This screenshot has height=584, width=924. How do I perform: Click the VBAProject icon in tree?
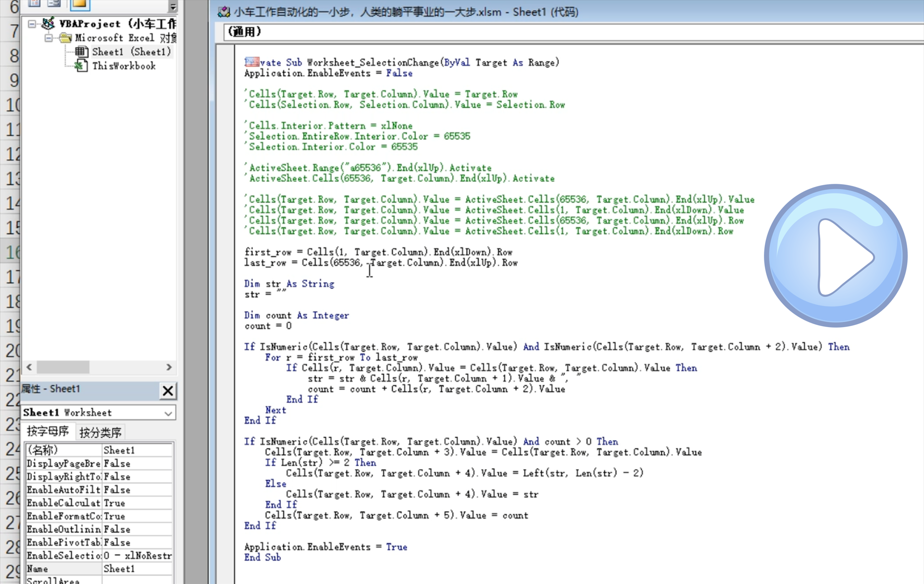pyautogui.click(x=48, y=23)
